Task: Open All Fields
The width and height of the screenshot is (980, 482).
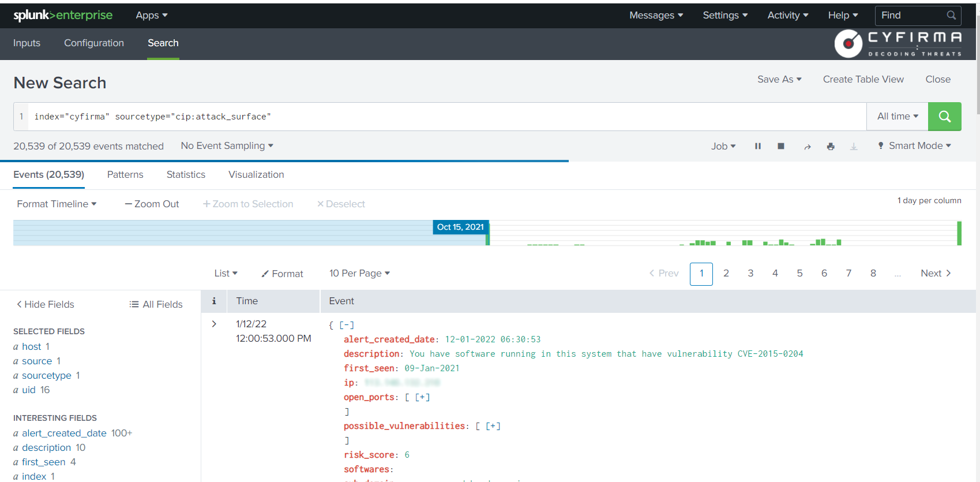Action: pyautogui.click(x=156, y=305)
